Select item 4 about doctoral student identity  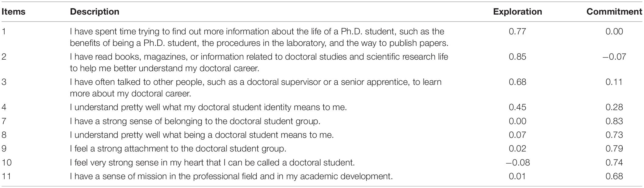pos(208,107)
